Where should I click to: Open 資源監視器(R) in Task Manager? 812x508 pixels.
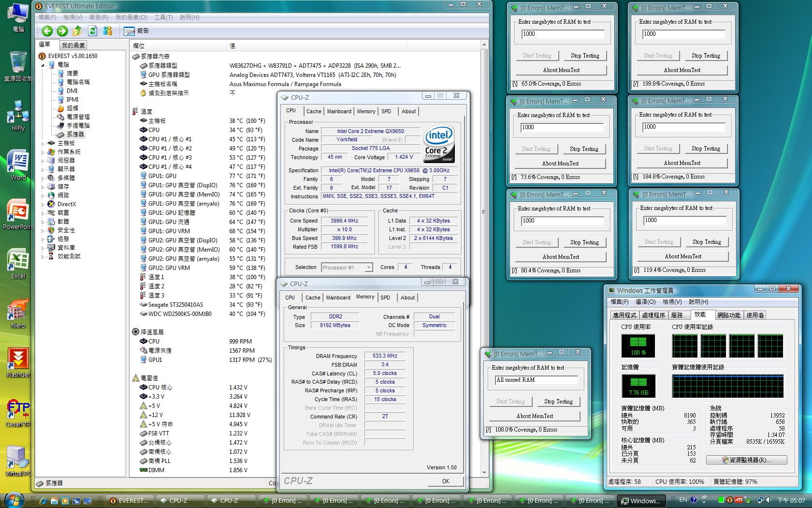coord(746,460)
